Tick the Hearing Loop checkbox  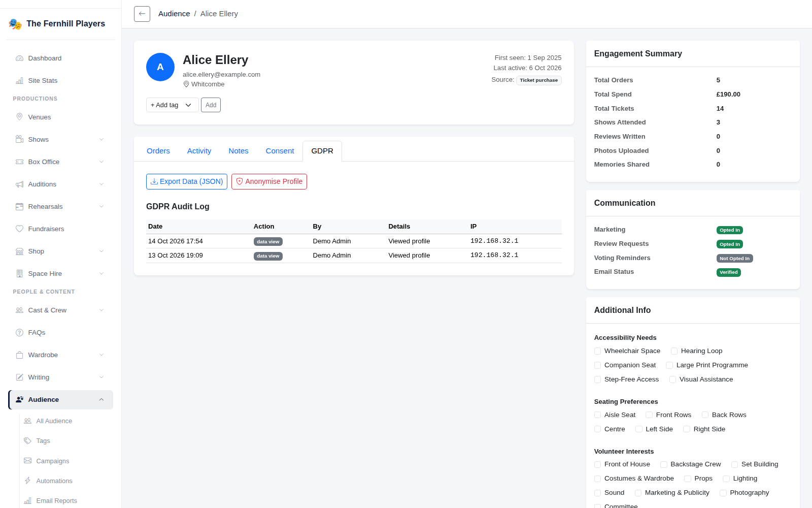tap(674, 351)
